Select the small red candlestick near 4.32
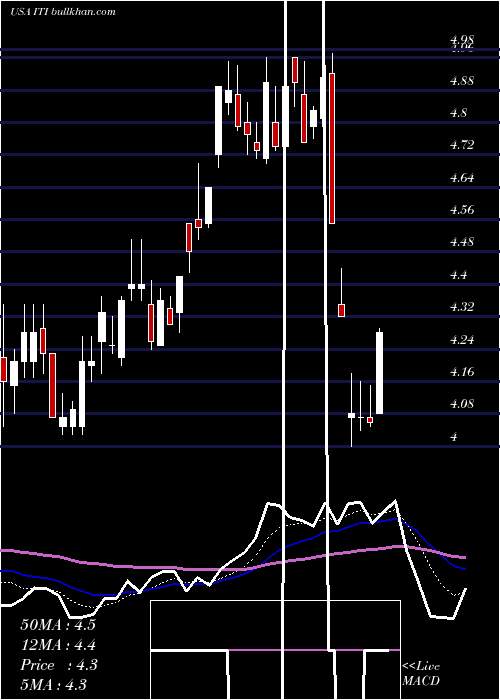This screenshot has height=700, width=500. tap(342, 310)
